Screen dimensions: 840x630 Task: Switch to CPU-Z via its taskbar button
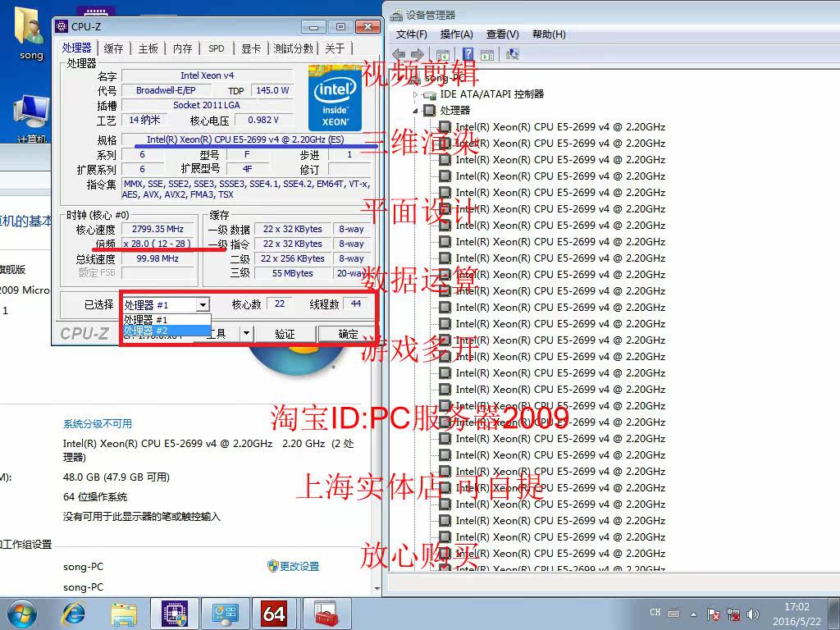176,614
